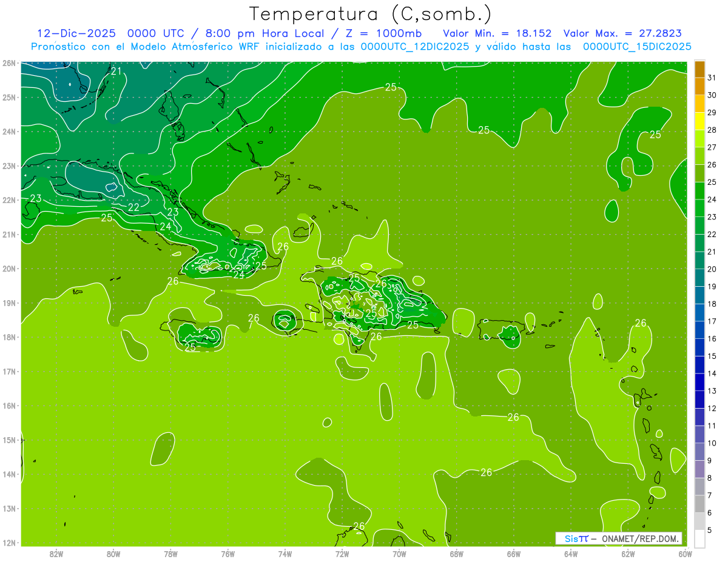Click legend value 30 on the color scale
Screen dimensions: 728x562
[712, 95]
